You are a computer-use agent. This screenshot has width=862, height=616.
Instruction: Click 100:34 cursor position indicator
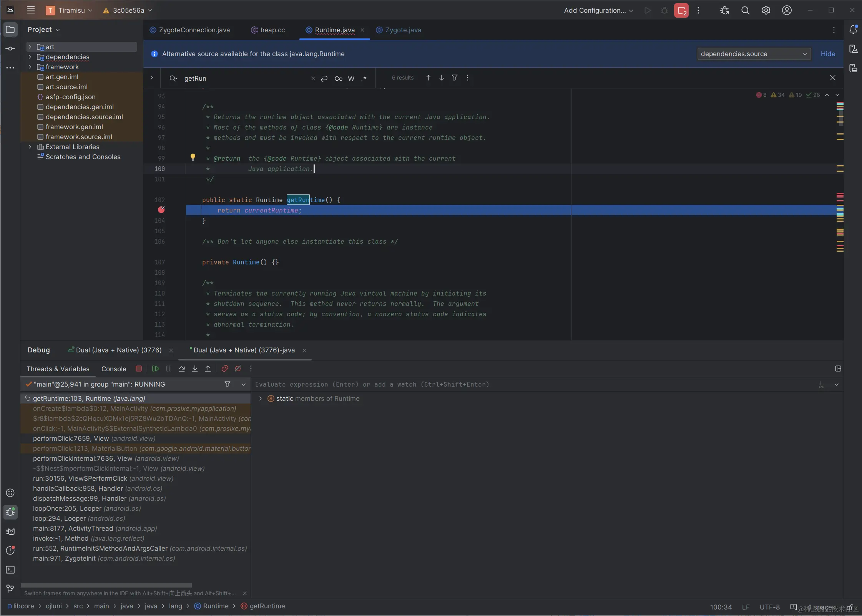721,607
